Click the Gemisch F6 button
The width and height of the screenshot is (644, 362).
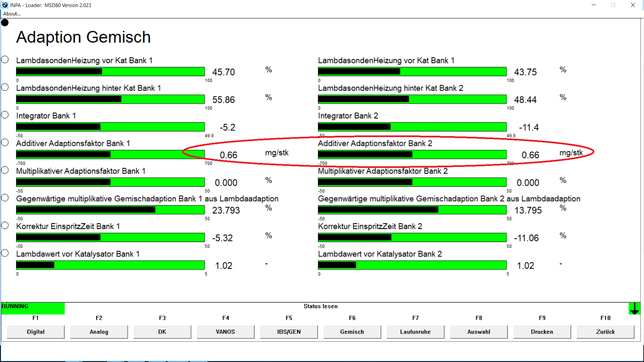352,332
